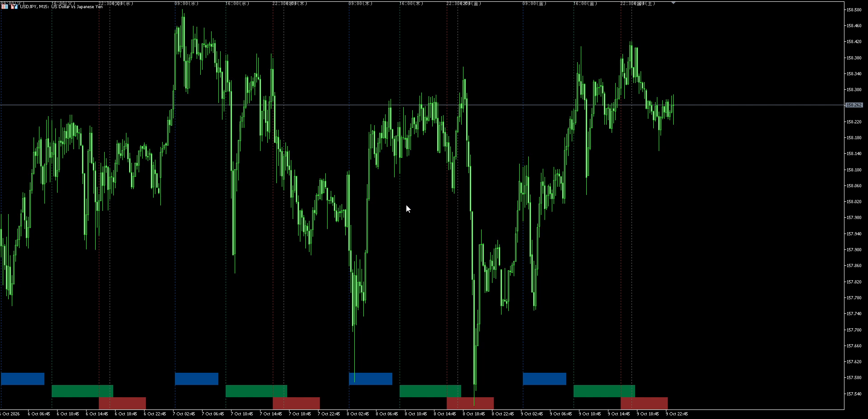
Task: Click the 158.500 level on the price scale
Action: coord(854,10)
